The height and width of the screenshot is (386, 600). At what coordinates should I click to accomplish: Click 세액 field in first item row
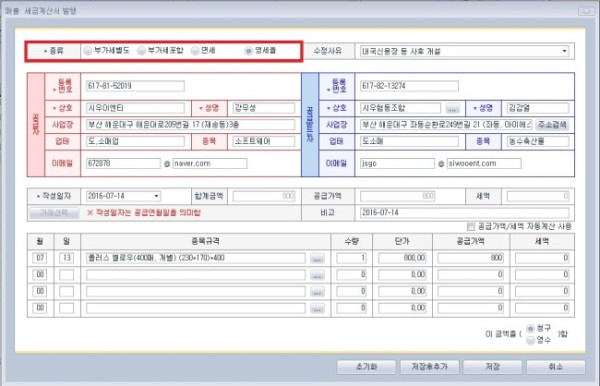(x=542, y=258)
